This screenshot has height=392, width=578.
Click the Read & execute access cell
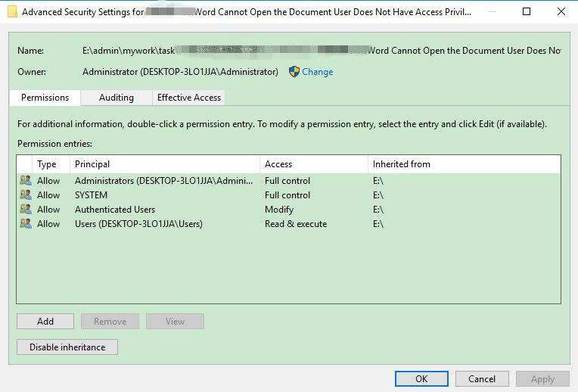(296, 224)
